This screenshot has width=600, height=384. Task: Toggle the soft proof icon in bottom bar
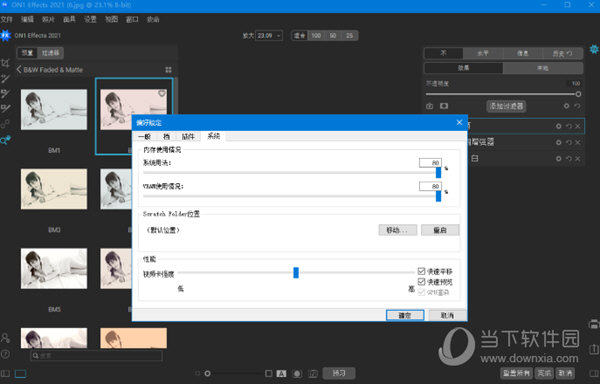[x=313, y=373]
